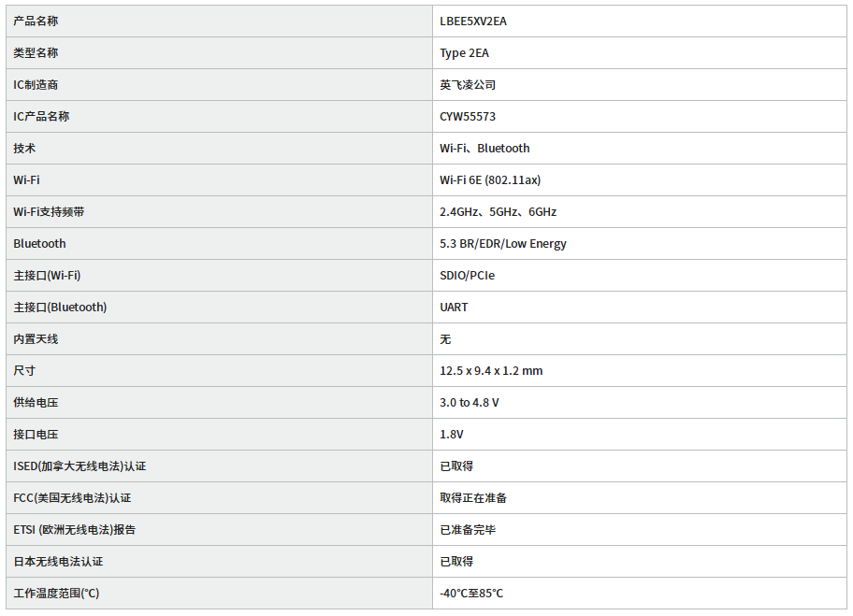853x616 pixels.
Task: Click the ISED(加拿大无线电法)认证 label
Action: pos(80,466)
